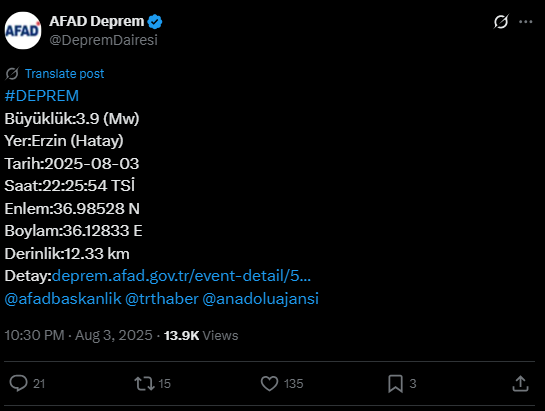This screenshot has width=545, height=411.
Task: Open the #DEPREM hashtag
Action: tap(42, 96)
